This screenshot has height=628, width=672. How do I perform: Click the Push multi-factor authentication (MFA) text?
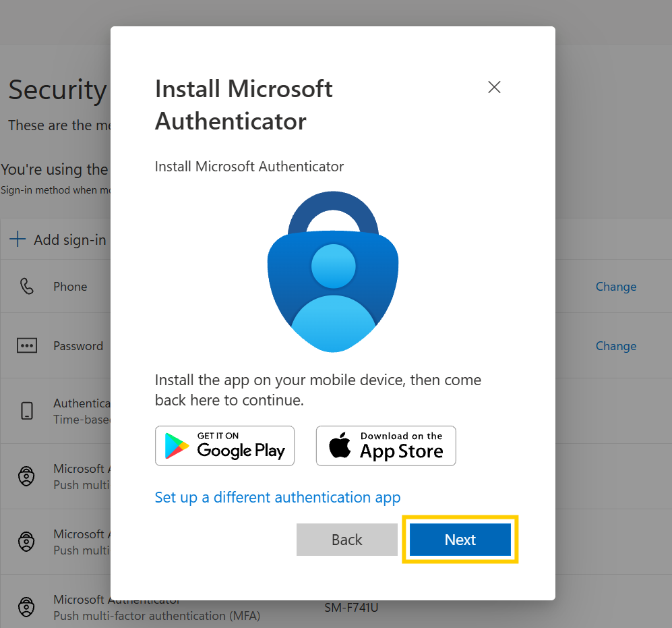coord(157,616)
